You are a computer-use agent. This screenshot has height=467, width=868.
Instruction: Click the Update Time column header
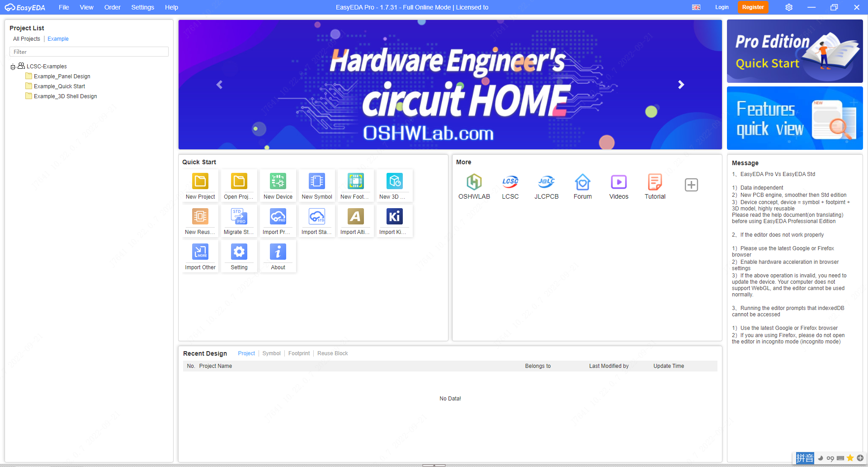[x=669, y=366]
